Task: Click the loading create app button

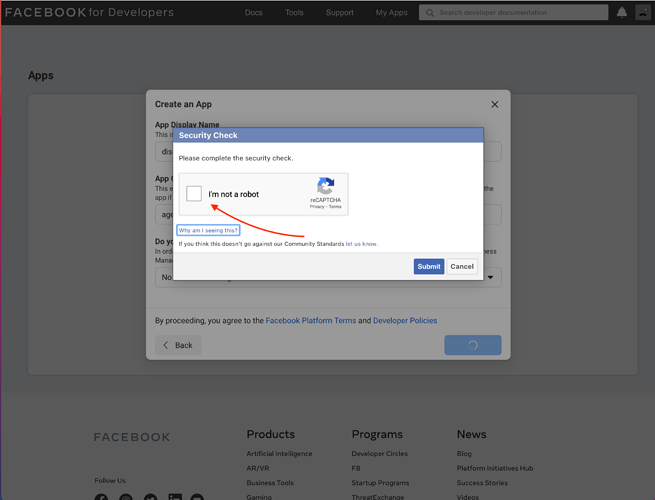Action: pos(473,345)
